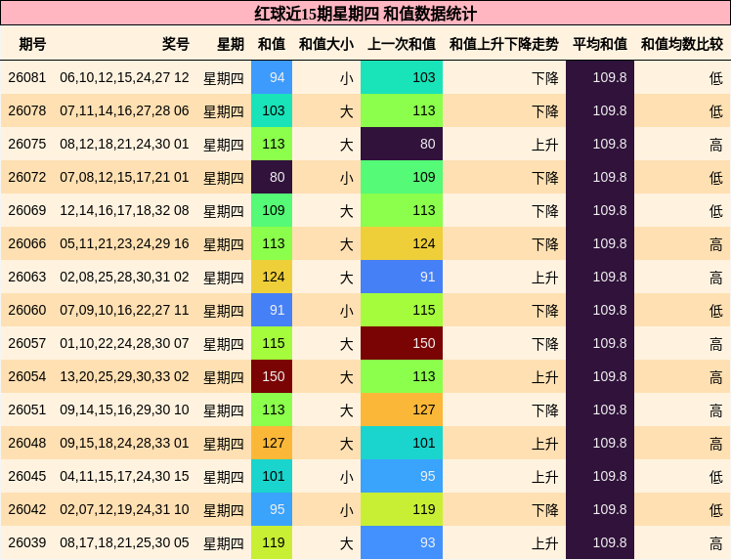
Task: Click winning numbers 12,14,16,17,18,32 08
Action: [x=124, y=210]
